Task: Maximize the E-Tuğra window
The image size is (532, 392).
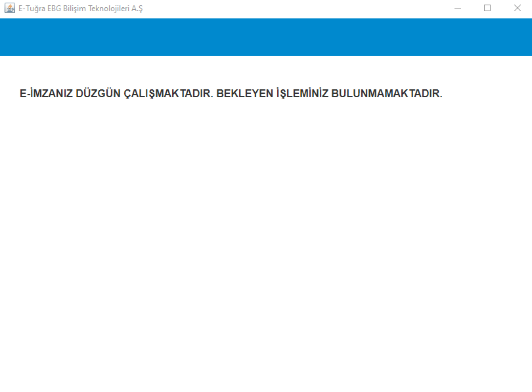Action: [x=487, y=8]
